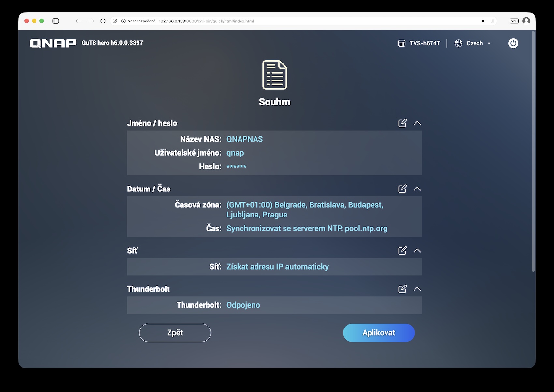554x392 pixels.
Task: Bookmark this page in address bar
Action: 492,21
